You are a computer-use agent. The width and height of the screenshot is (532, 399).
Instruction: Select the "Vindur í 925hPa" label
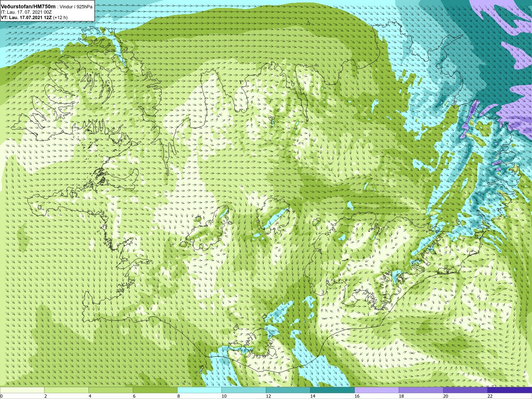click(76, 7)
